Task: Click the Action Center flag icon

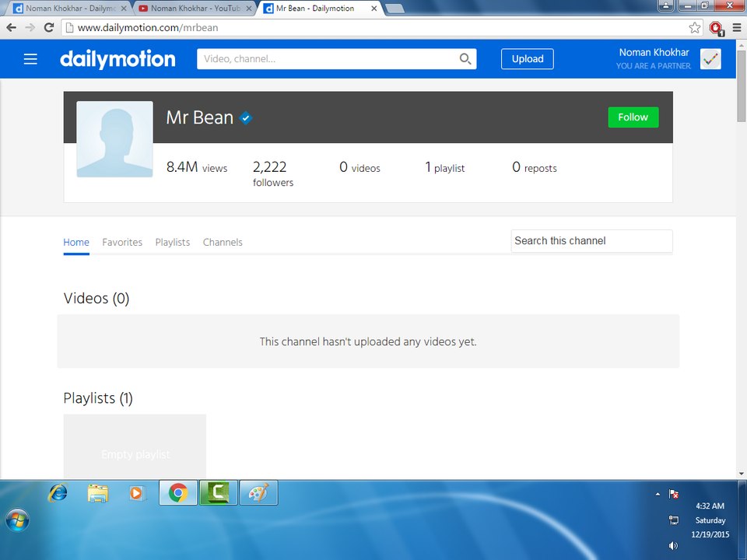Action: point(674,495)
